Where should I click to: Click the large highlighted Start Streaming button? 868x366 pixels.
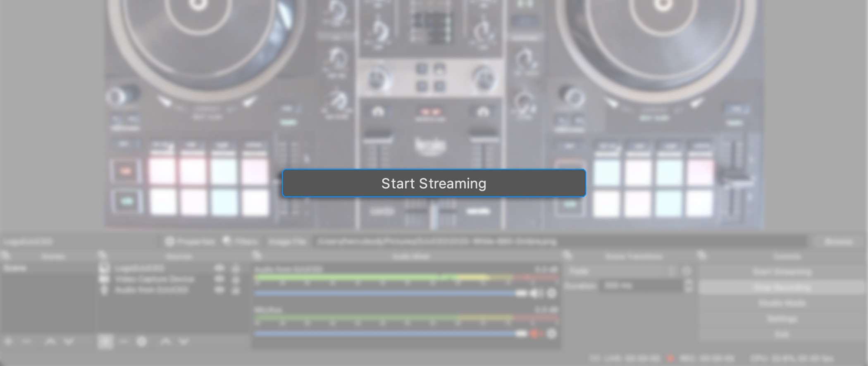(434, 183)
